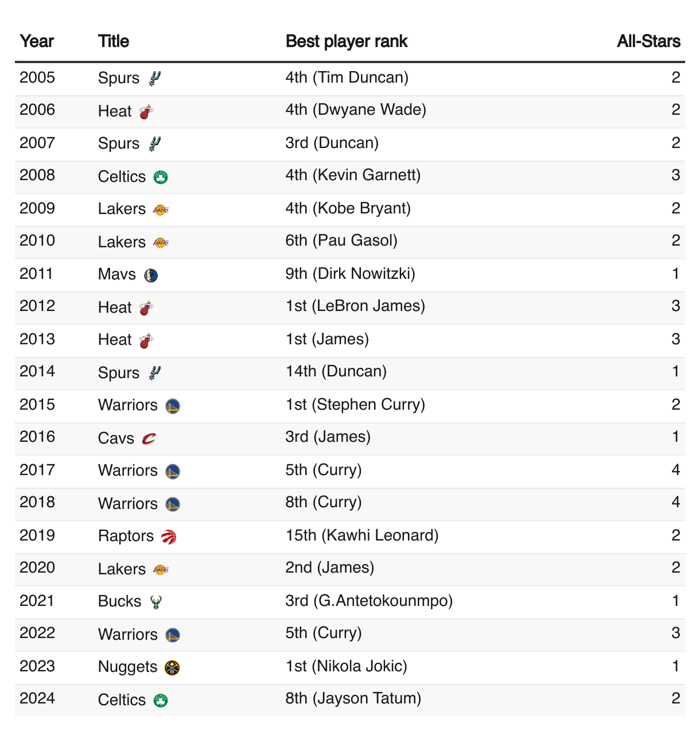The width and height of the screenshot is (700, 731).
Task: Click the Mavs logo in the 2011 row
Action: tap(151, 275)
